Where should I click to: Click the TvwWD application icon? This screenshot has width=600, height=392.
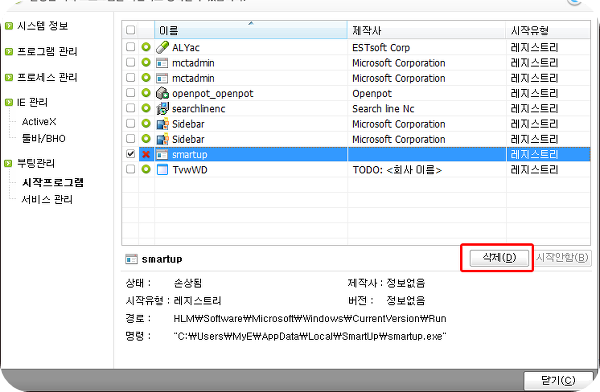162,170
